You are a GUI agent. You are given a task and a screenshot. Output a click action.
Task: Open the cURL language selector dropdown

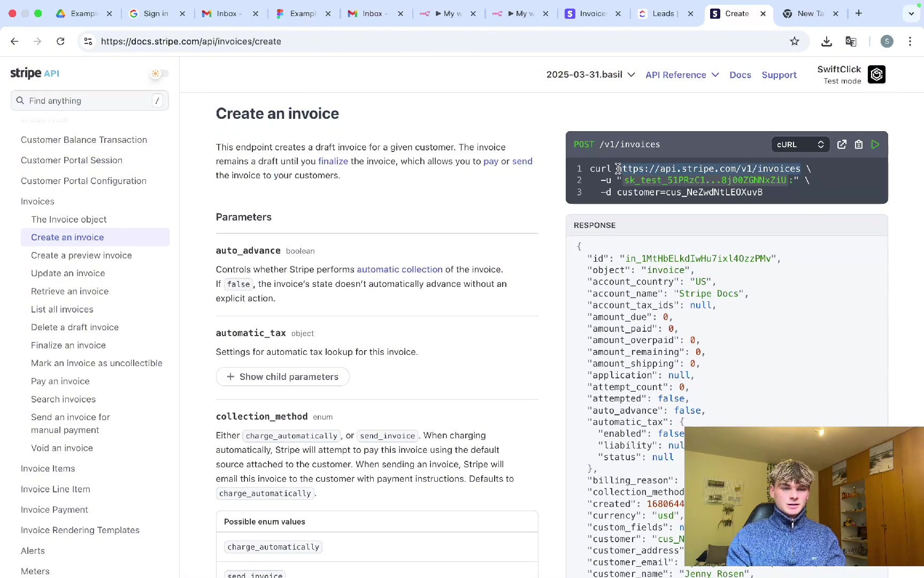point(800,144)
